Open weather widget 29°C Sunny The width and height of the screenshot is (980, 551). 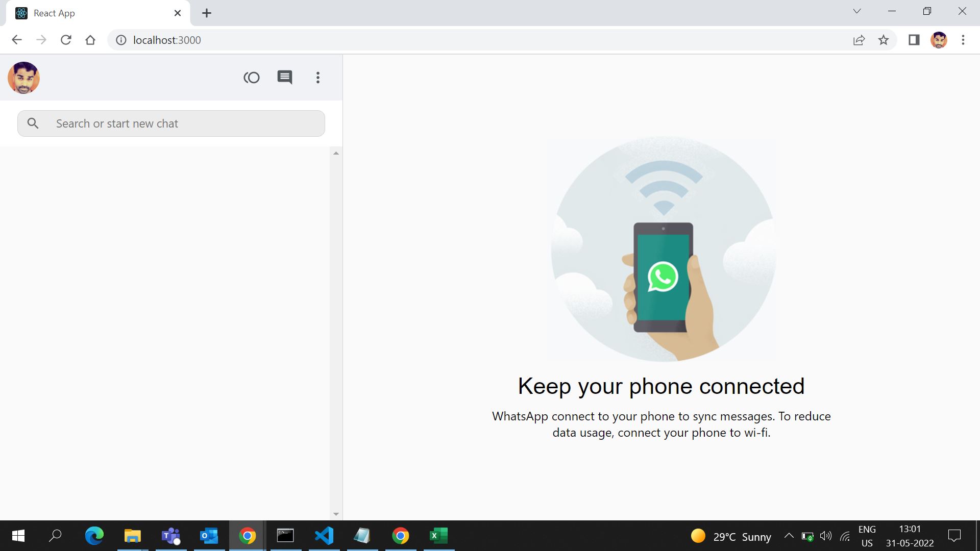coord(731,536)
